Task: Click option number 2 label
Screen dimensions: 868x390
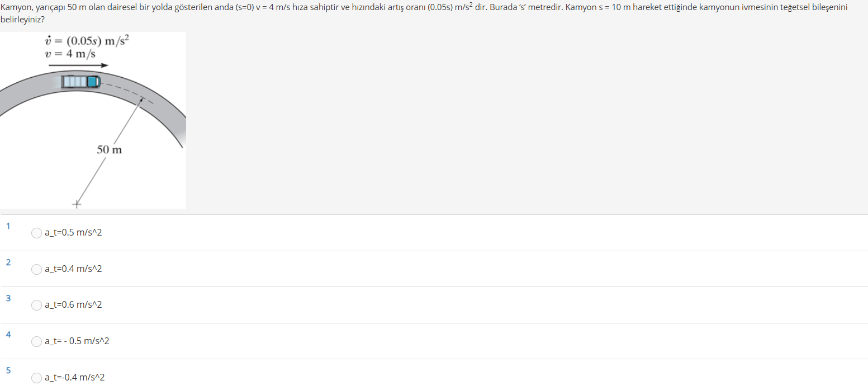Action: 8,262
